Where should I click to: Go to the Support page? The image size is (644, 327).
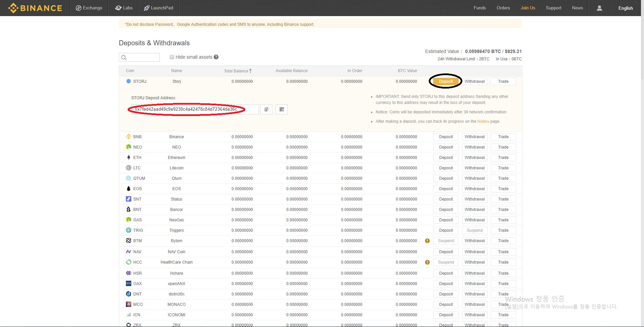tap(553, 8)
